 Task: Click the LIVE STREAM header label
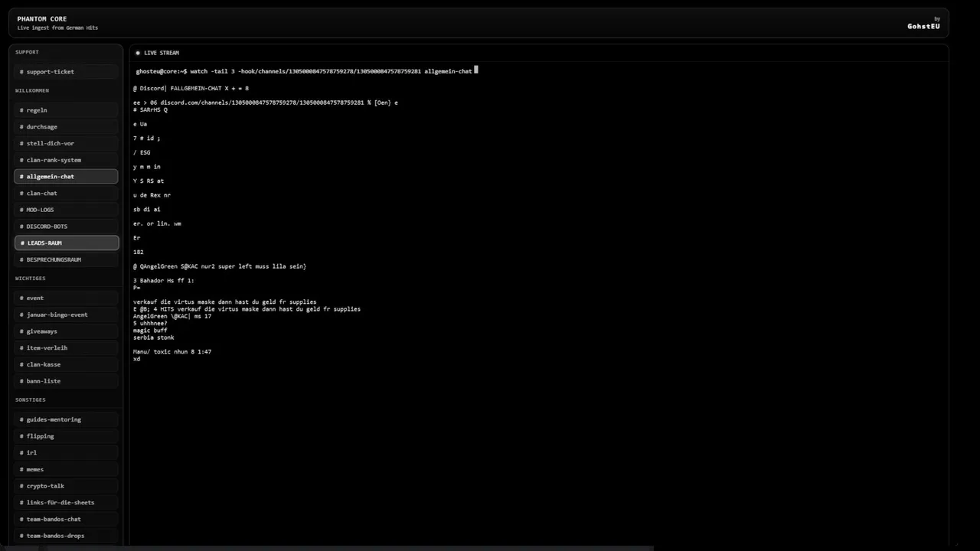tap(162, 53)
